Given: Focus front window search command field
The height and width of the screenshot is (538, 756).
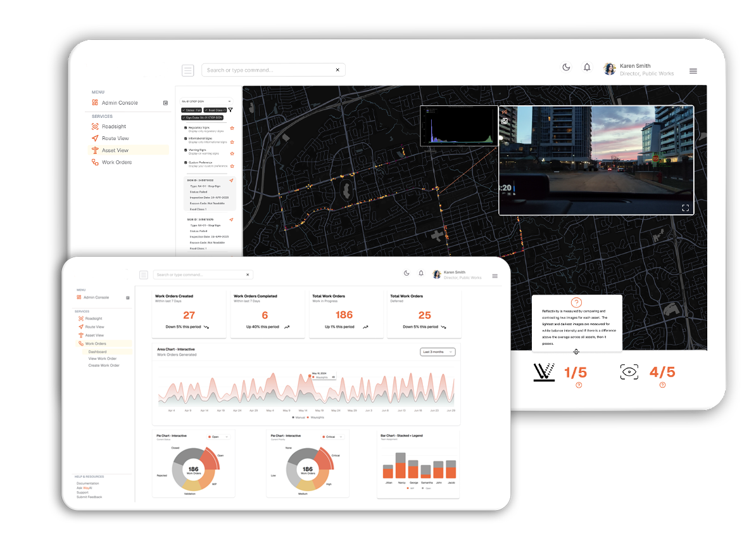Looking at the screenshot, I should (203, 274).
